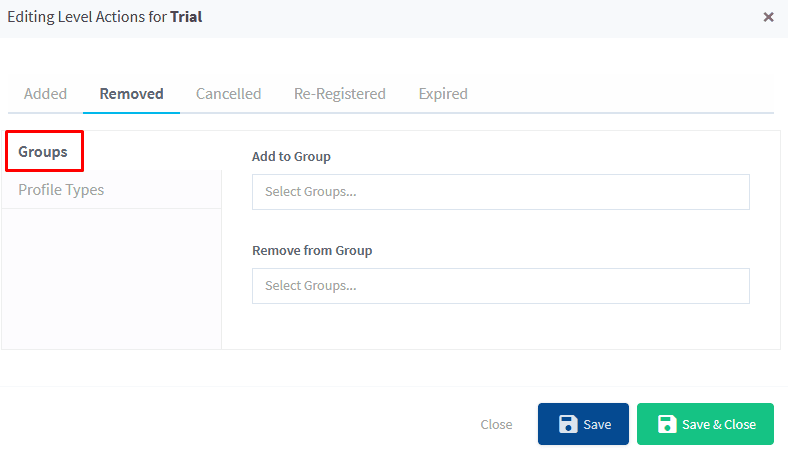Click the green Save & Close button
The height and width of the screenshot is (453, 788).
pos(705,424)
